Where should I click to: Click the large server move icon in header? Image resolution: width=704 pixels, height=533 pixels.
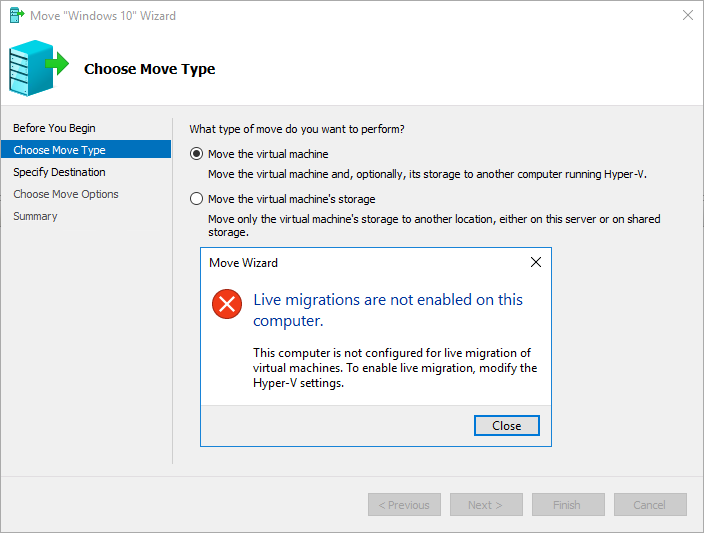click(x=39, y=68)
